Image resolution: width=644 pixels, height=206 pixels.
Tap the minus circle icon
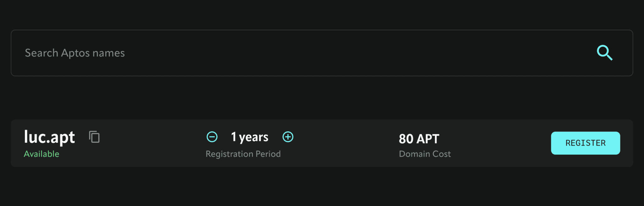click(212, 137)
